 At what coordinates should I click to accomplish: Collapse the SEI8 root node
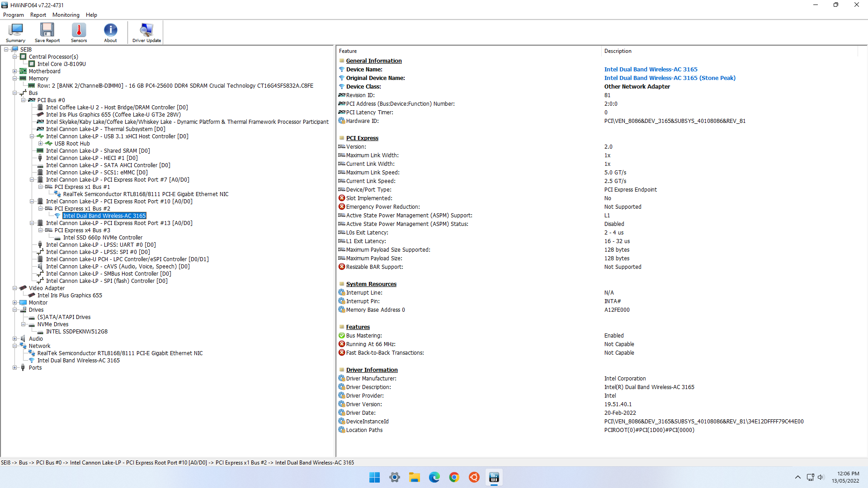pyautogui.click(x=6, y=50)
